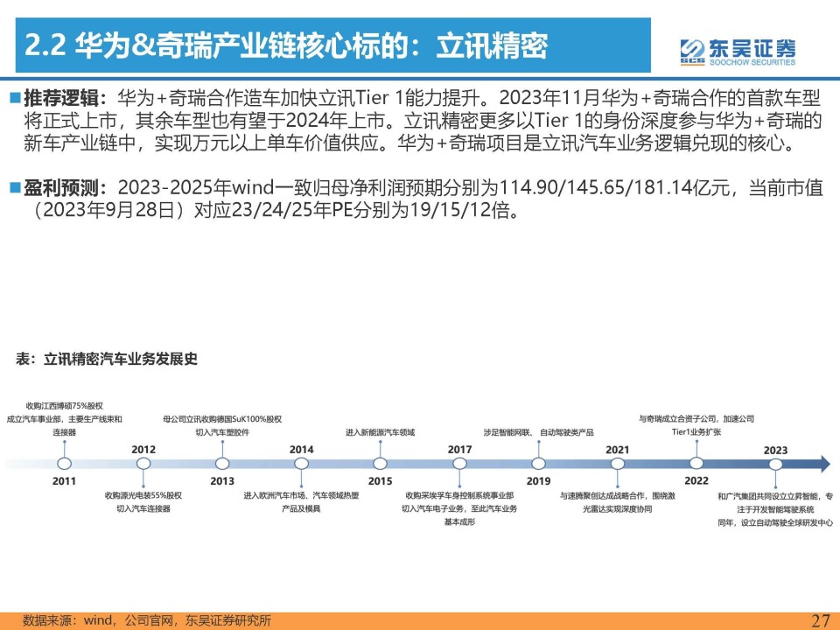Image resolution: width=840 pixels, height=630 pixels.
Task: Select the 2017 timeline marker circle
Action: 459,464
